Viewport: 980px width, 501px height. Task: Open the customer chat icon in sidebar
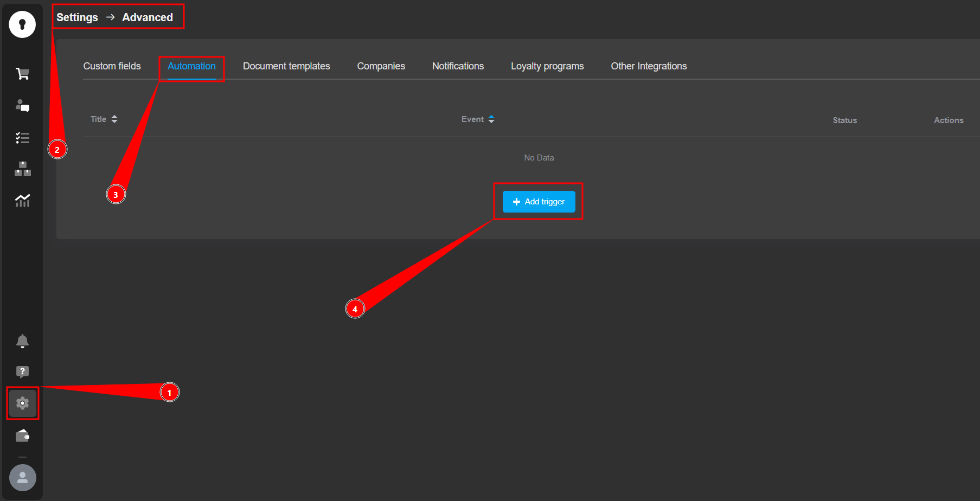click(22, 106)
